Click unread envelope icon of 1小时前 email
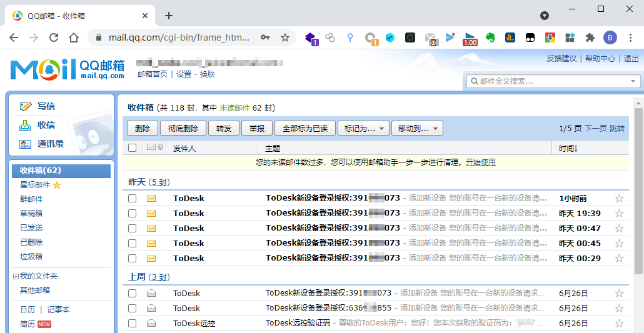644x333 pixels. [151, 198]
